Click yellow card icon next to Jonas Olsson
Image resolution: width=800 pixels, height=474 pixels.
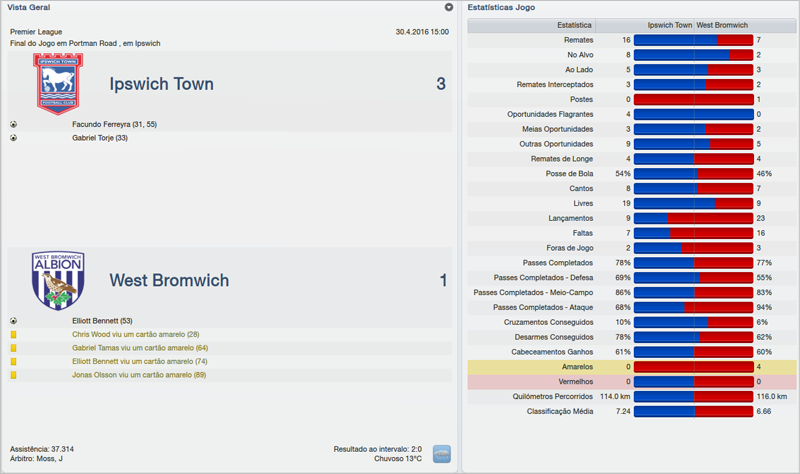tap(14, 375)
